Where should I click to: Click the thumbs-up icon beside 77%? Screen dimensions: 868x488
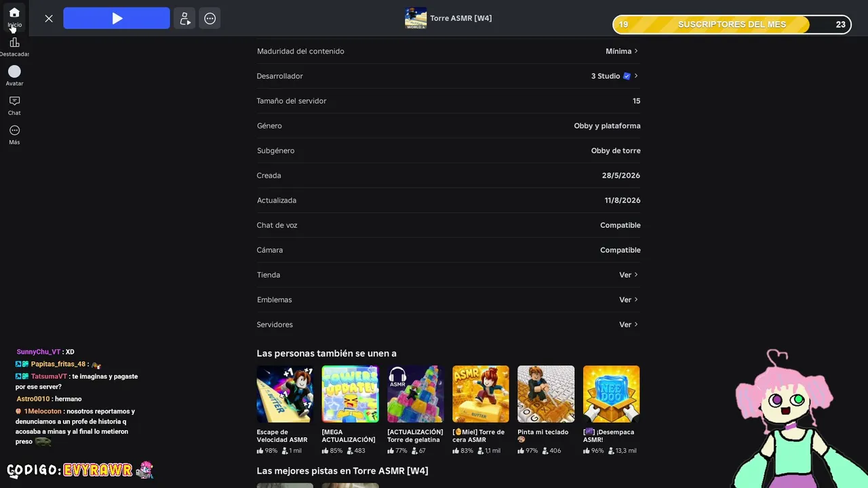(x=391, y=451)
